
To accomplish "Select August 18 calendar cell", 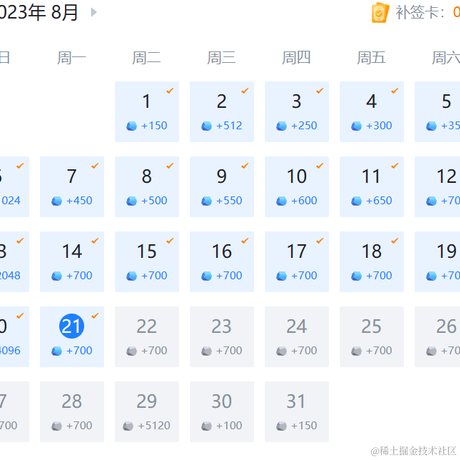I will (372, 262).
